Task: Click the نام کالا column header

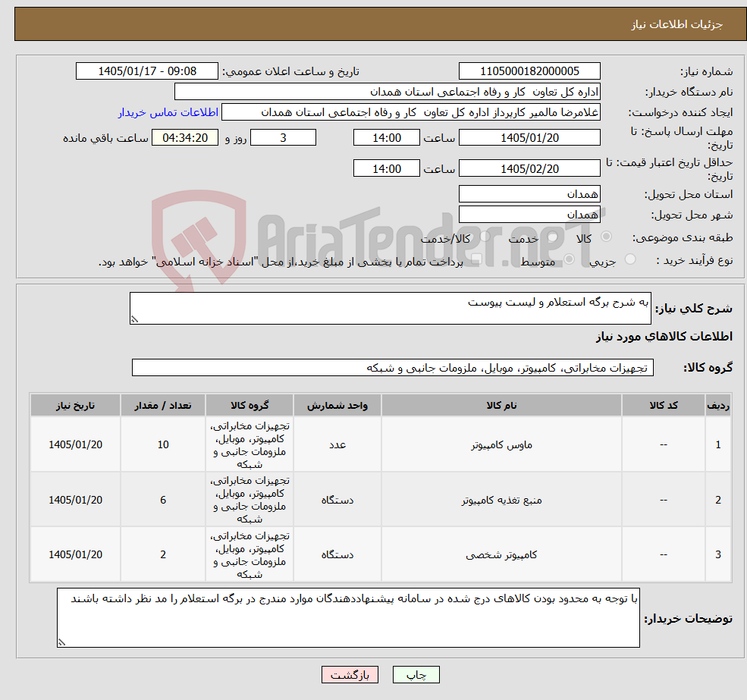Action: (501, 405)
